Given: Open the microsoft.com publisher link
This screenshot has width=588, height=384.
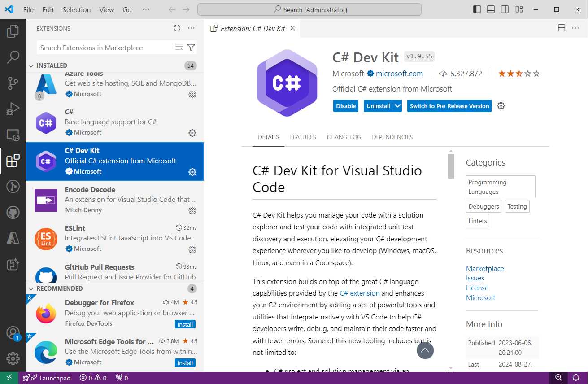Looking at the screenshot, I should [399, 74].
